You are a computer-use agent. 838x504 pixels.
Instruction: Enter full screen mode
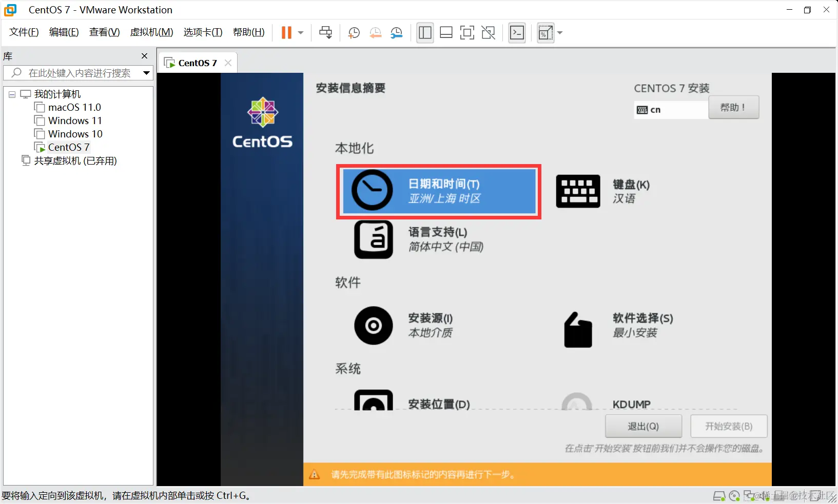point(467,33)
